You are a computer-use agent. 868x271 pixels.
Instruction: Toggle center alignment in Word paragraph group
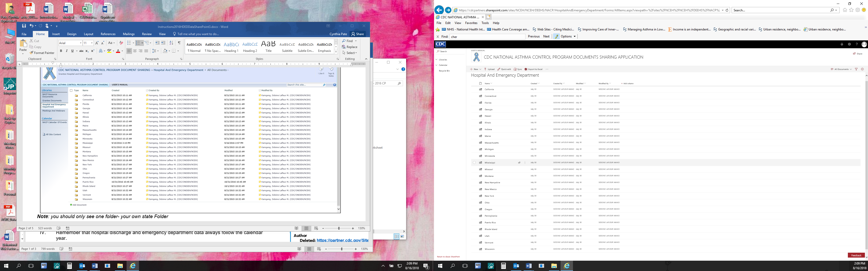point(135,51)
